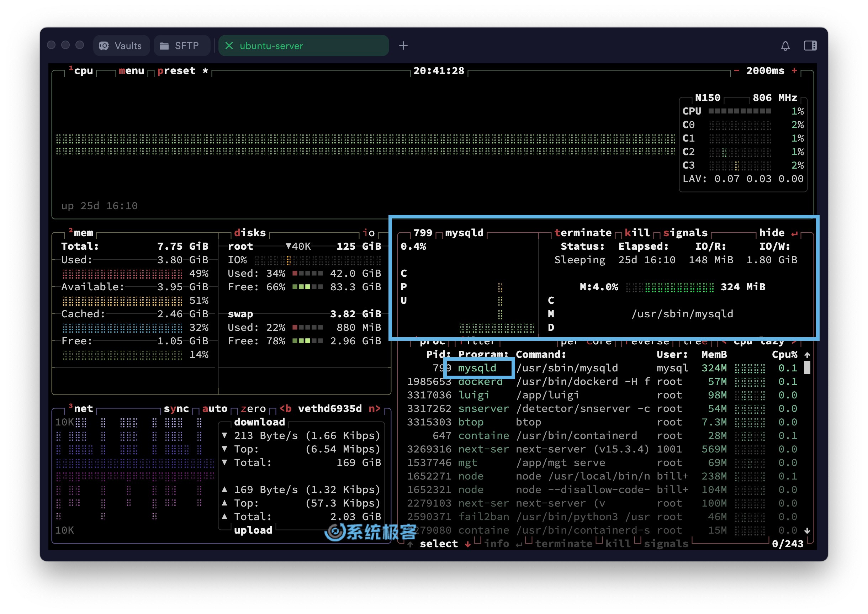Select the mgt process row
The width and height of the screenshot is (868, 614).
602,462
